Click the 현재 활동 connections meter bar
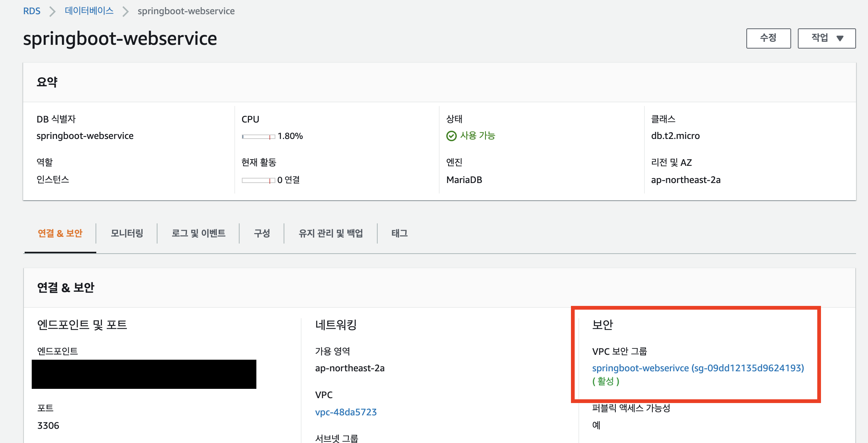868x443 pixels. 258,180
